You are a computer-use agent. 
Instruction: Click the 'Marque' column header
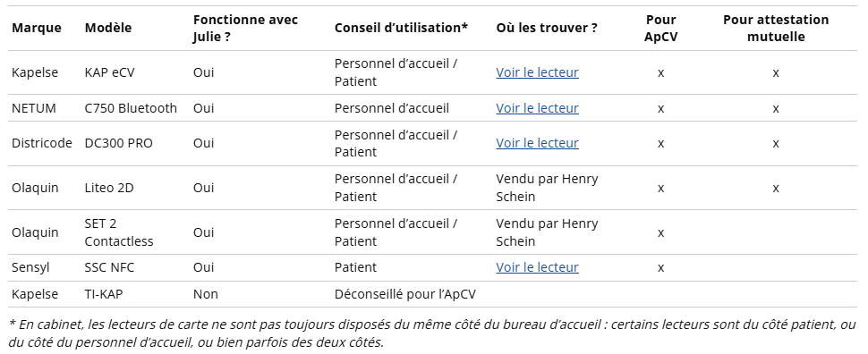tap(37, 28)
